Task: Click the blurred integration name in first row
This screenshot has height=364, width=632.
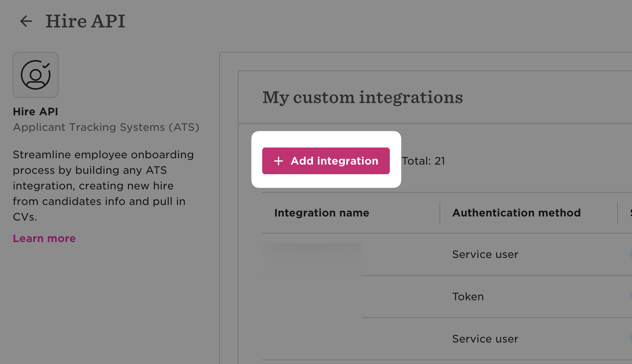Action: (312, 255)
